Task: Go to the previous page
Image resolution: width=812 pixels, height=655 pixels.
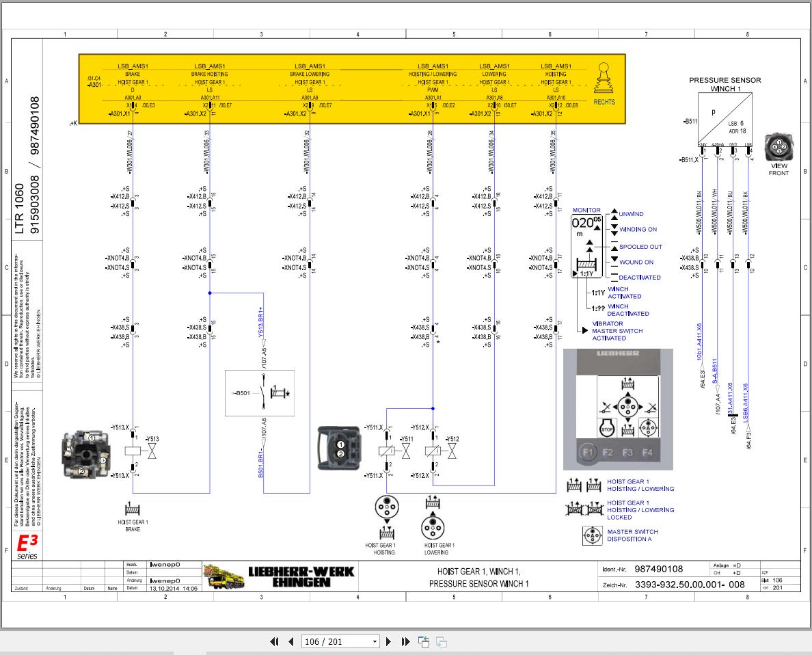Action: (290, 641)
